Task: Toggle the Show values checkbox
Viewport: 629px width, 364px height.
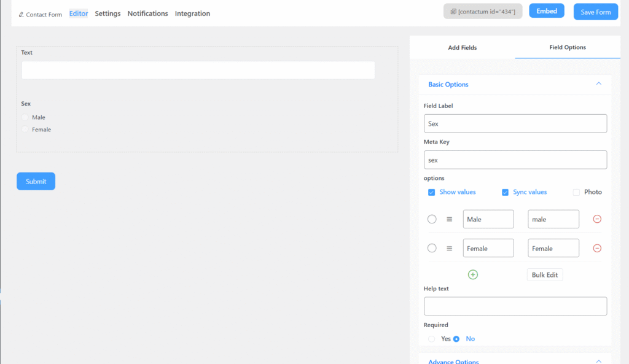Action: pos(432,192)
